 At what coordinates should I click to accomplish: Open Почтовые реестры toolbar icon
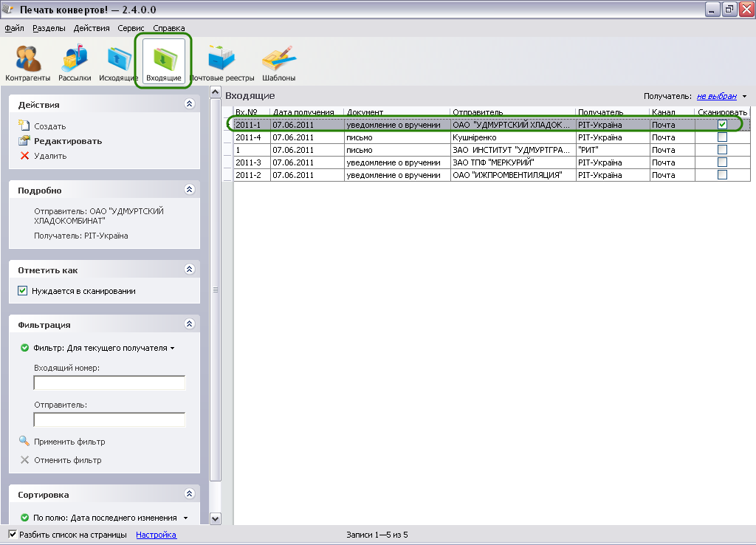[221, 61]
